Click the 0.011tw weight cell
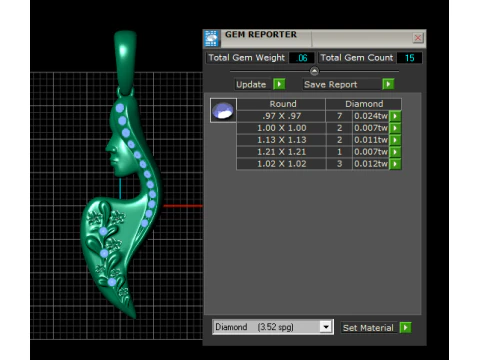This screenshot has height=360, width=480. (371, 140)
